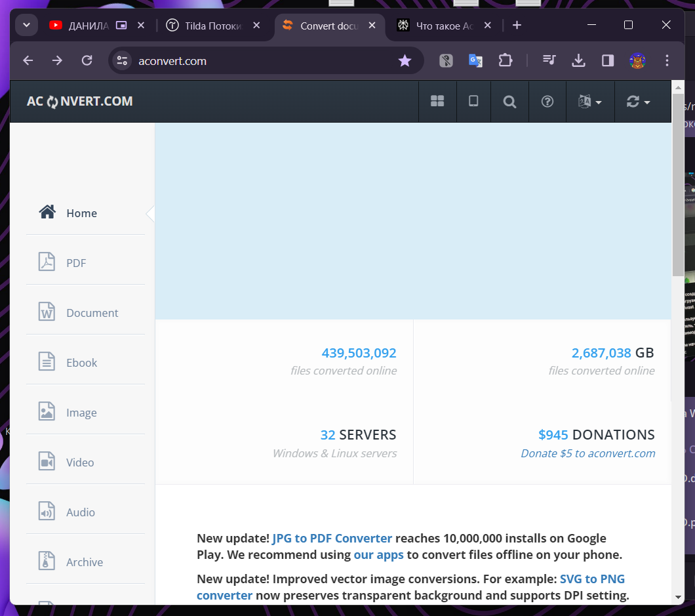Click the light blue ad banner area
The image size is (695, 616).
413,221
